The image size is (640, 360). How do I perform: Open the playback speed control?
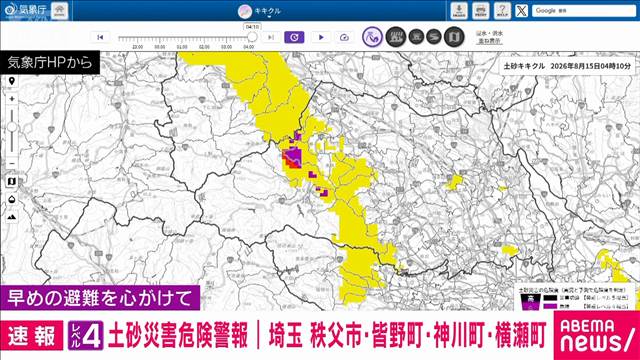coord(344,37)
